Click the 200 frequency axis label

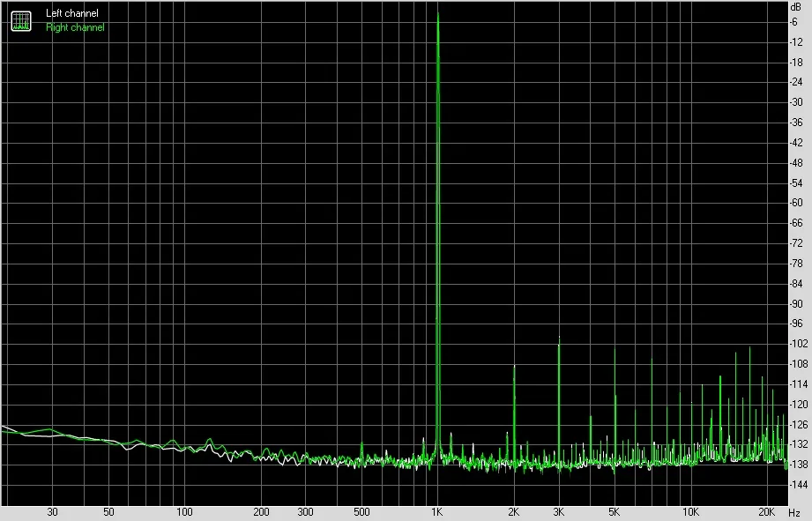tap(261, 512)
